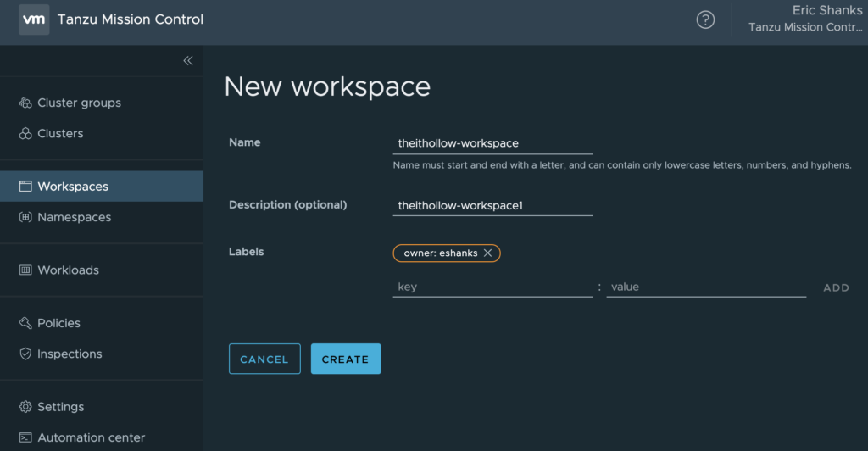Viewport: 868px width, 451px height.
Task: Collapse the sidebar with double chevron
Action: pos(188,60)
